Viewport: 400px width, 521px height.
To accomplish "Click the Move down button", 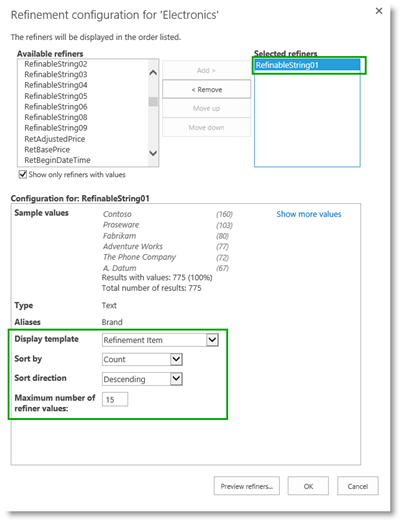I will click(x=206, y=127).
